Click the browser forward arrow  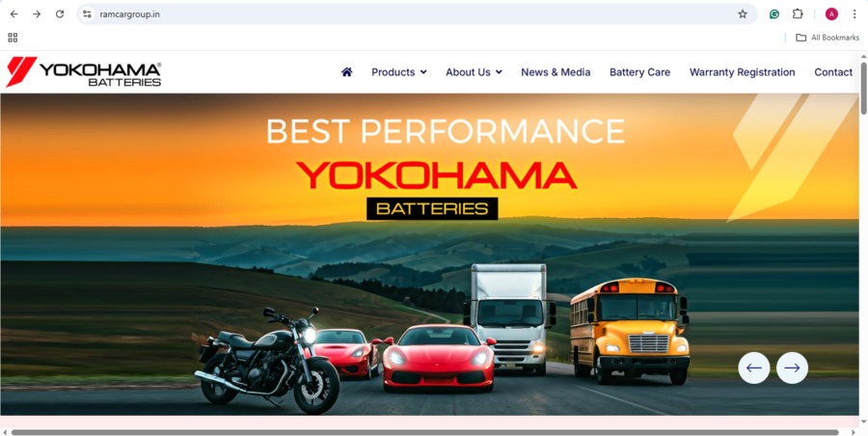click(37, 14)
